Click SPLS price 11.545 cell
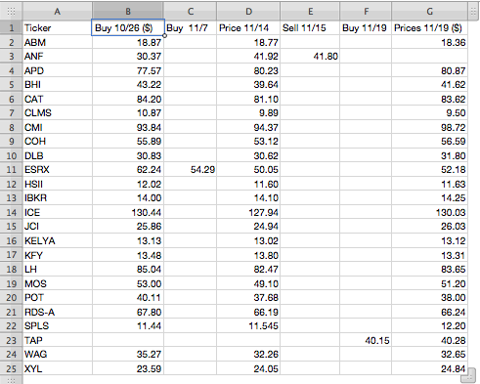The width and height of the screenshot is (480, 384). 249,326
